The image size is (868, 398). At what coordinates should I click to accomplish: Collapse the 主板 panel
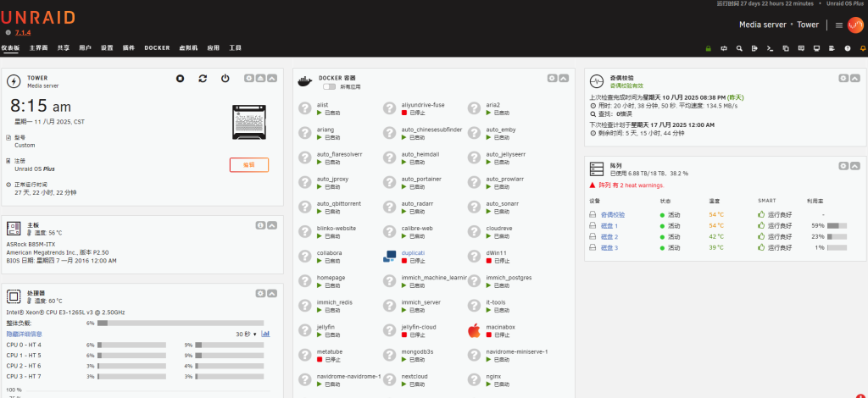[272, 225]
